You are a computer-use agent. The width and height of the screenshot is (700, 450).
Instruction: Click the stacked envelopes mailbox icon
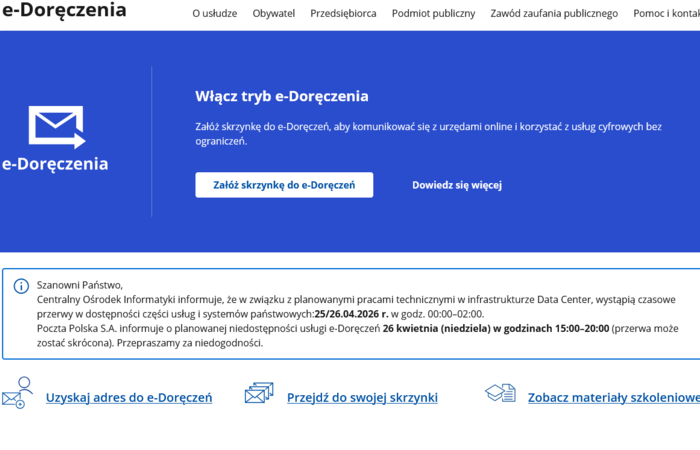[259, 394]
